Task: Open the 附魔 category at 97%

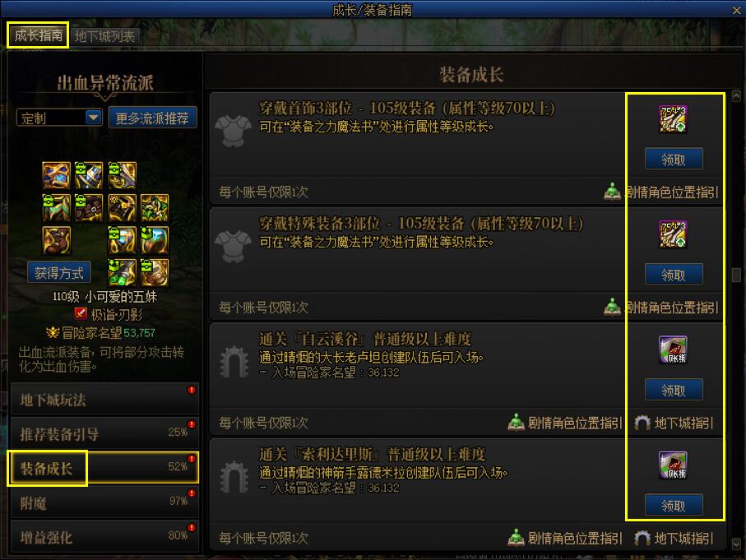Action: pos(104,503)
